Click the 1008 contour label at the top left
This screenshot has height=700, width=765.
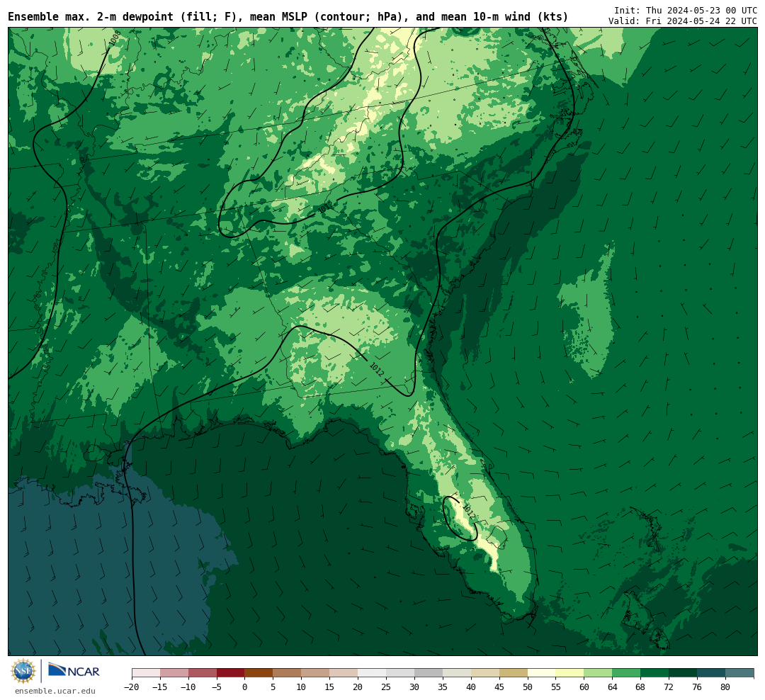coord(115,38)
